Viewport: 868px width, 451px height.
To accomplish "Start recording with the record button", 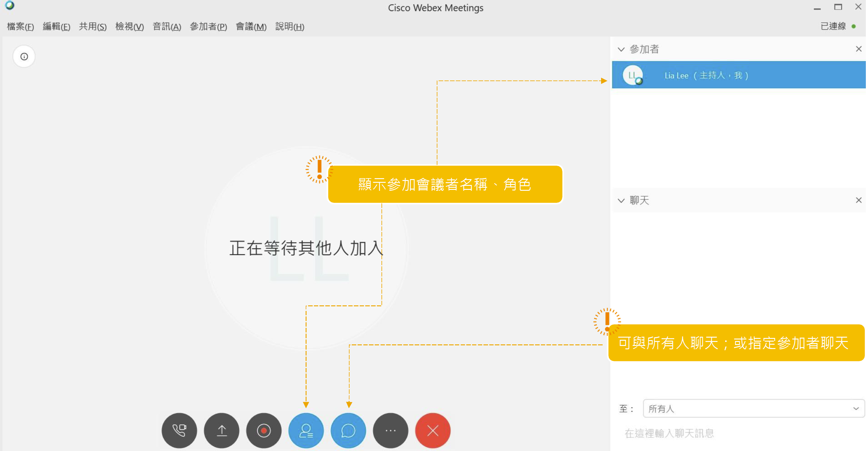I will pos(264,430).
